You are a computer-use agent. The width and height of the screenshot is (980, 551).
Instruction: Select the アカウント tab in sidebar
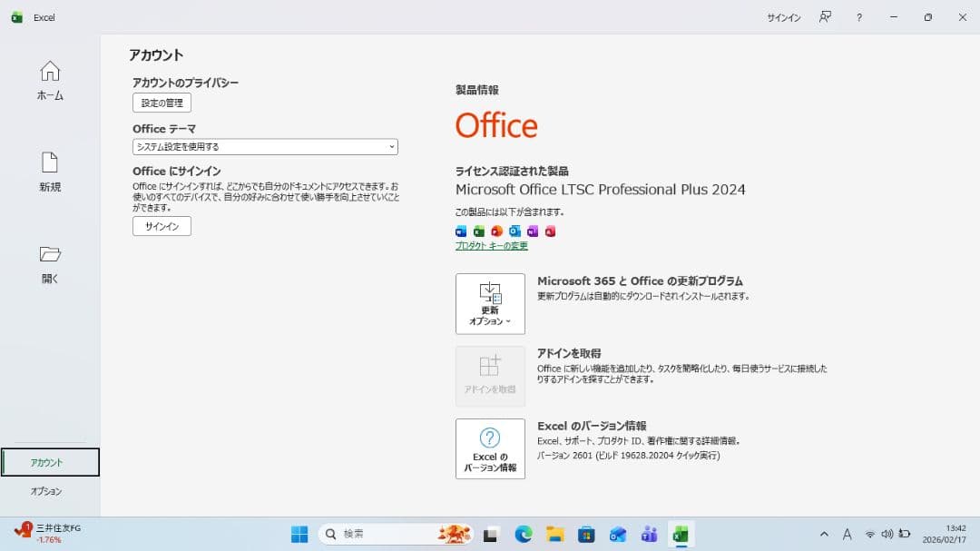(50, 462)
